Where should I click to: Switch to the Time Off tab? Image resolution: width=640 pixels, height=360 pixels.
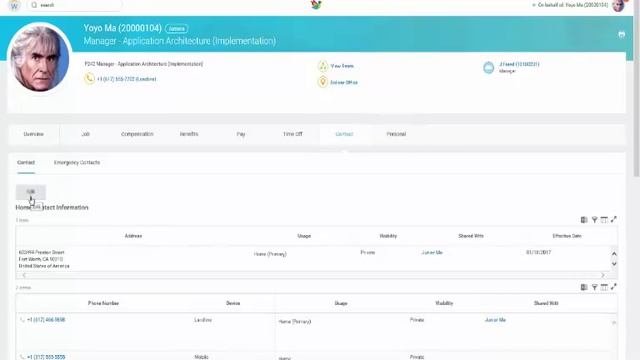click(x=293, y=134)
